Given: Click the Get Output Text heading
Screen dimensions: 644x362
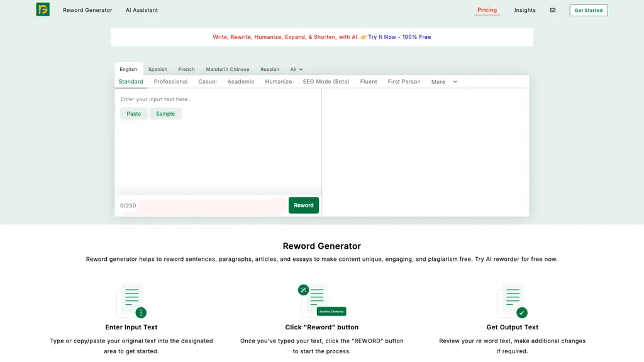Looking at the screenshot, I should (x=513, y=327).
